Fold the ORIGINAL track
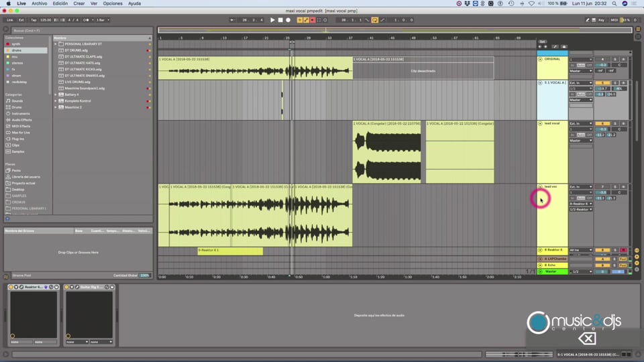Viewport: 644px width, 362px height. (x=540, y=59)
